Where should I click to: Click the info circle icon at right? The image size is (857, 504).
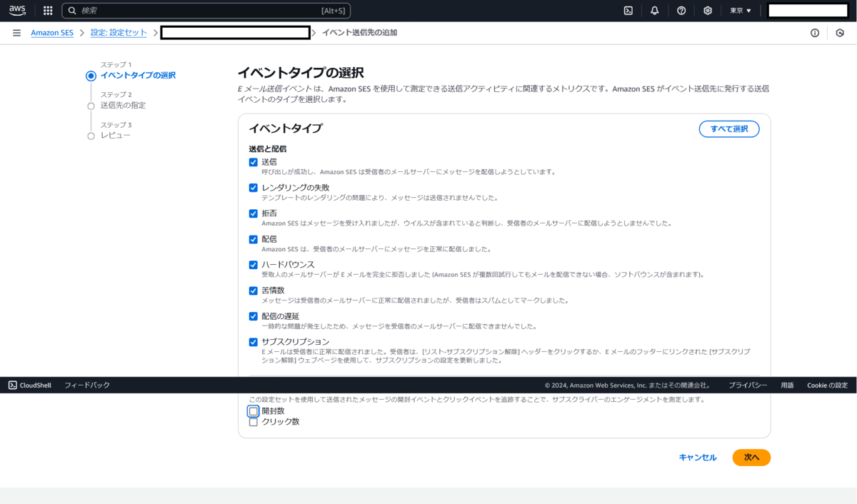(815, 33)
